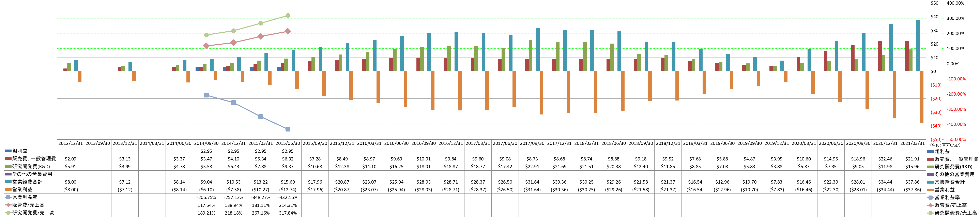The height and width of the screenshot is (217, 980).
Task: Select 販管費/売上高 entry in the right-side legend
Action: coord(947,205)
